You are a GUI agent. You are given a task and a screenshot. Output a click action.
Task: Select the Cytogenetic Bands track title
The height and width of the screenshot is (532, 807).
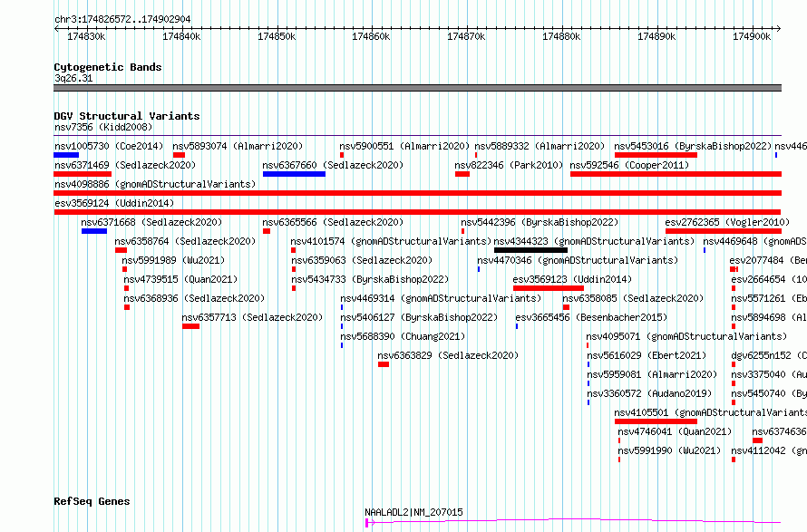point(108,67)
